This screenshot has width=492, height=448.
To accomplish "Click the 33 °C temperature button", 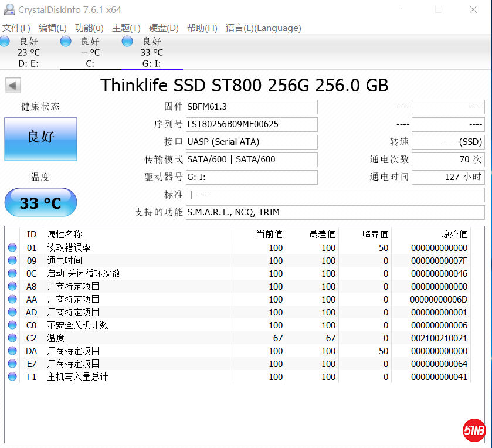I will [40, 203].
